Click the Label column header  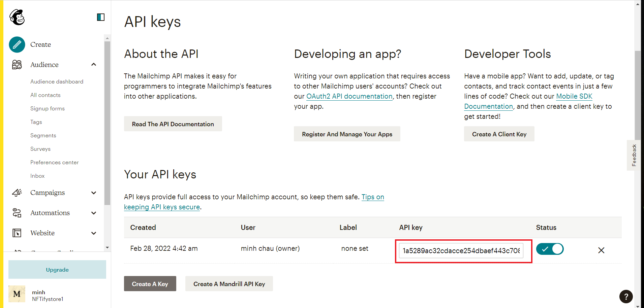(x=348, y=228)
